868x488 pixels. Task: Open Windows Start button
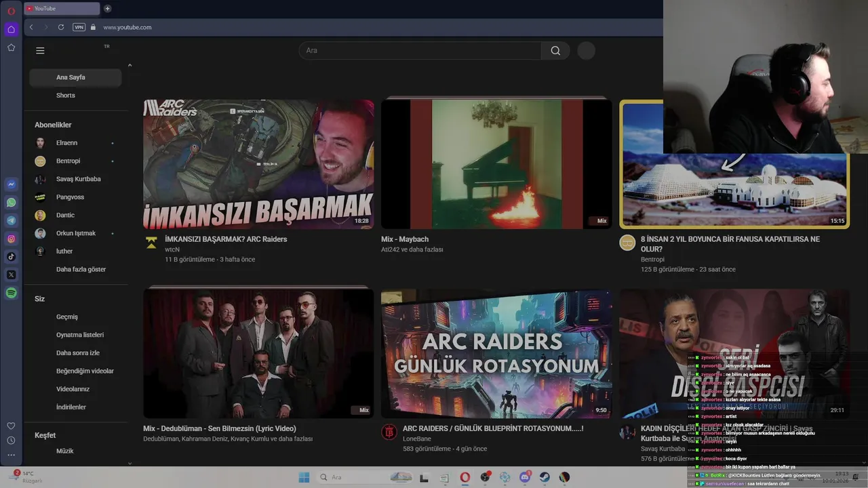tap(304, 477)
